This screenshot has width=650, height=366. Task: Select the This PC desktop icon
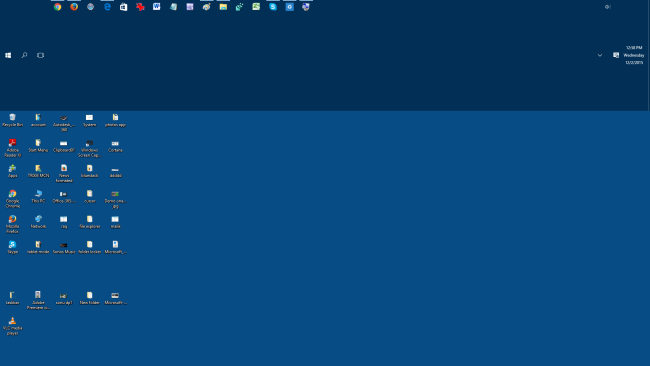click(38, 196)
